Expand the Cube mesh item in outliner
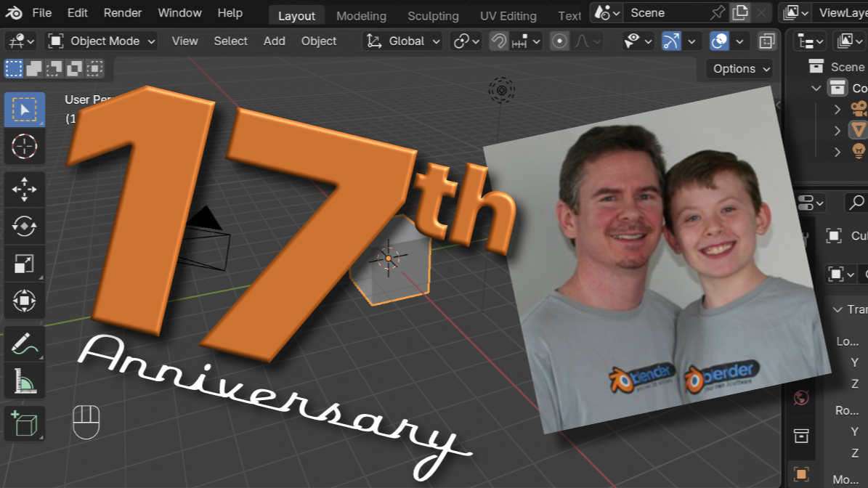 point(837,131)
